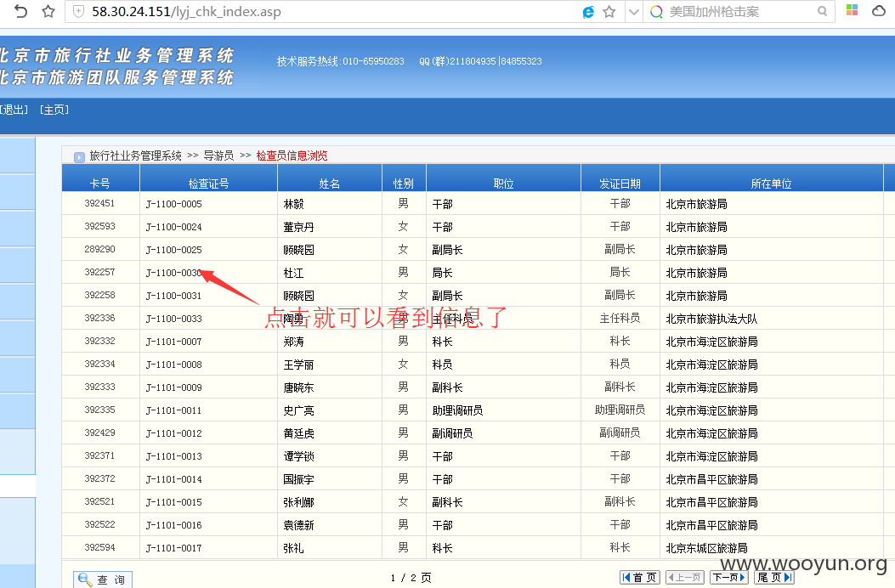Click name 董京丹 in table
The image size is (895, 588).
coord(299,227)
